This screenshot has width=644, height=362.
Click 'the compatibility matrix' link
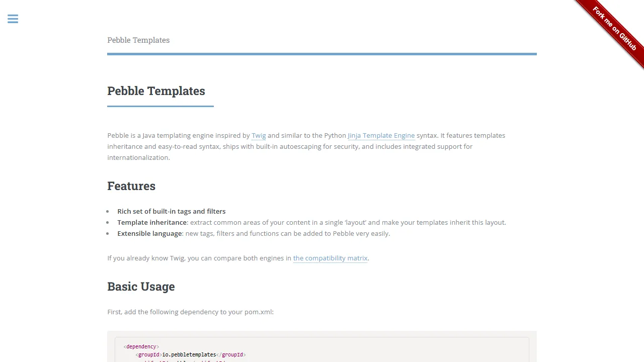[x=330, y=258]
